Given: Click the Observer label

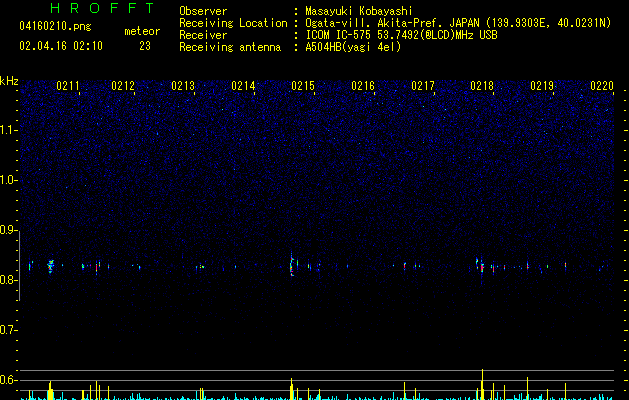Looking at the screenshot, I should pos(203,11).
